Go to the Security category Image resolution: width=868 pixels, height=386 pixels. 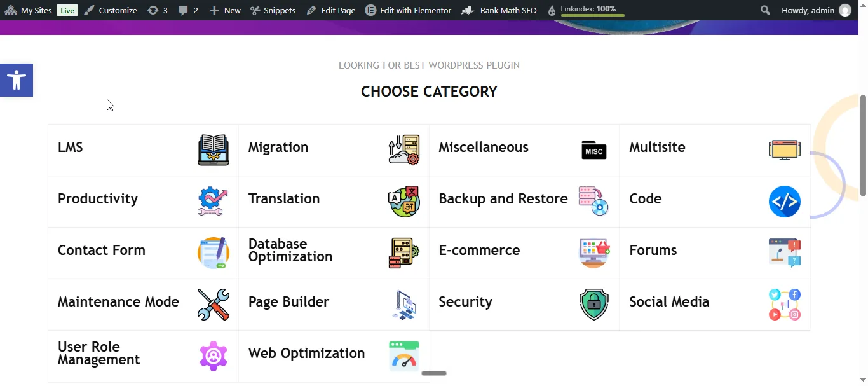pos(465,302)
